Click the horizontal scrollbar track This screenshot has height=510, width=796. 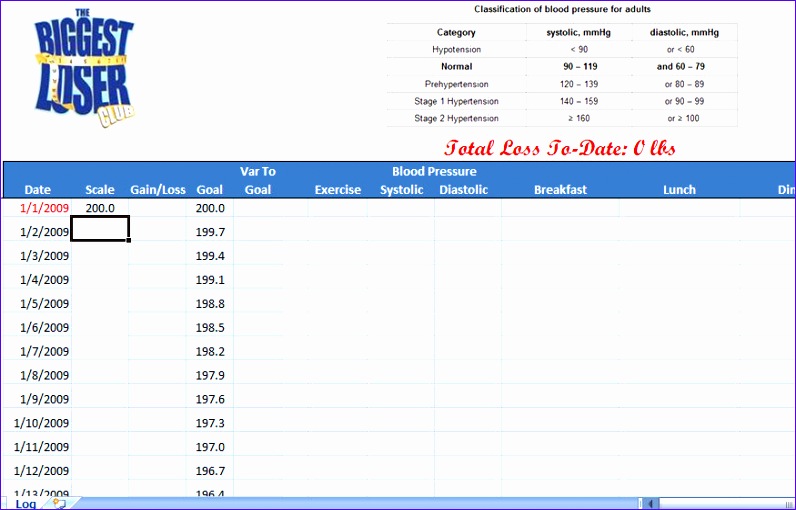pyautogui.click(x=726, y=504)
